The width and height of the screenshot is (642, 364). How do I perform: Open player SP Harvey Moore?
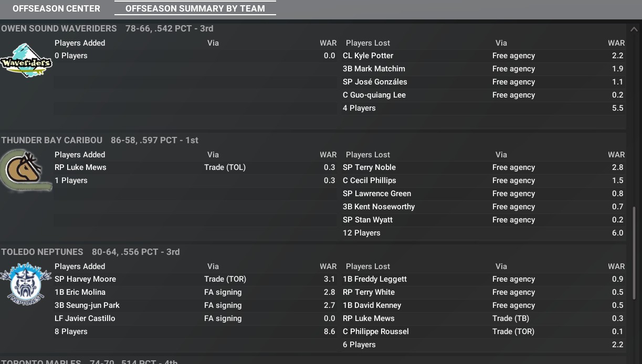coord(85,279)
